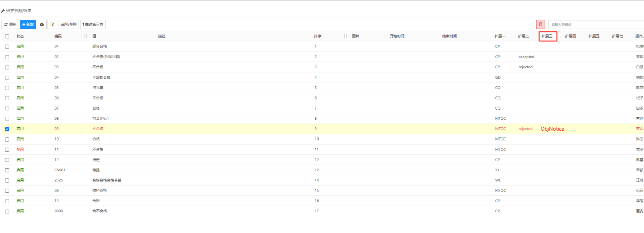Click the wrench icon beside 维护质检结果
The image size is (644, 233).
[3, 11]
